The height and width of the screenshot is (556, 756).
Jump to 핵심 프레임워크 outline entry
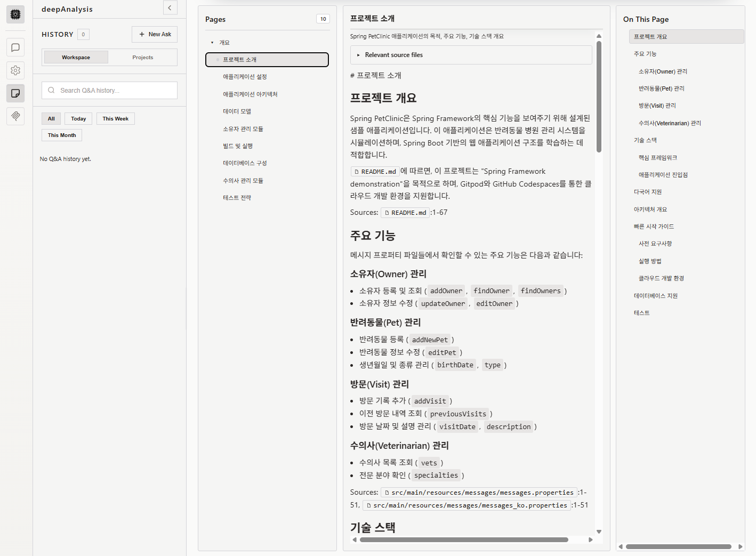coord(658,158)
